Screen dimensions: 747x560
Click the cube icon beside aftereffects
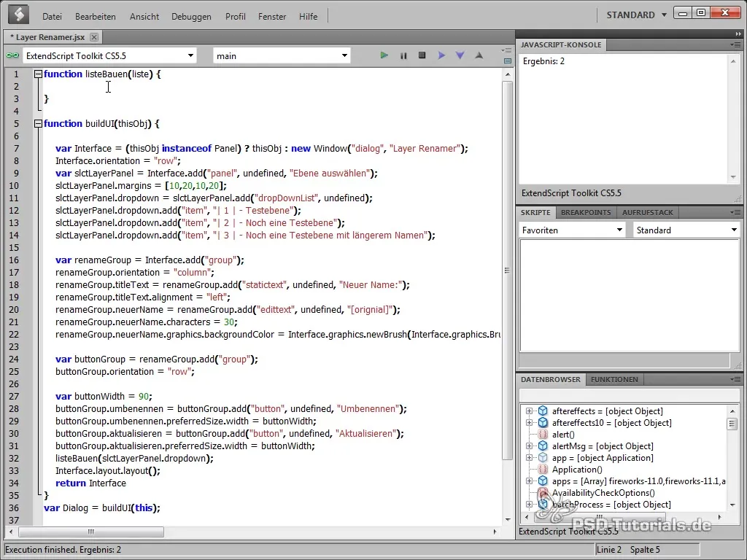(543, 411)
